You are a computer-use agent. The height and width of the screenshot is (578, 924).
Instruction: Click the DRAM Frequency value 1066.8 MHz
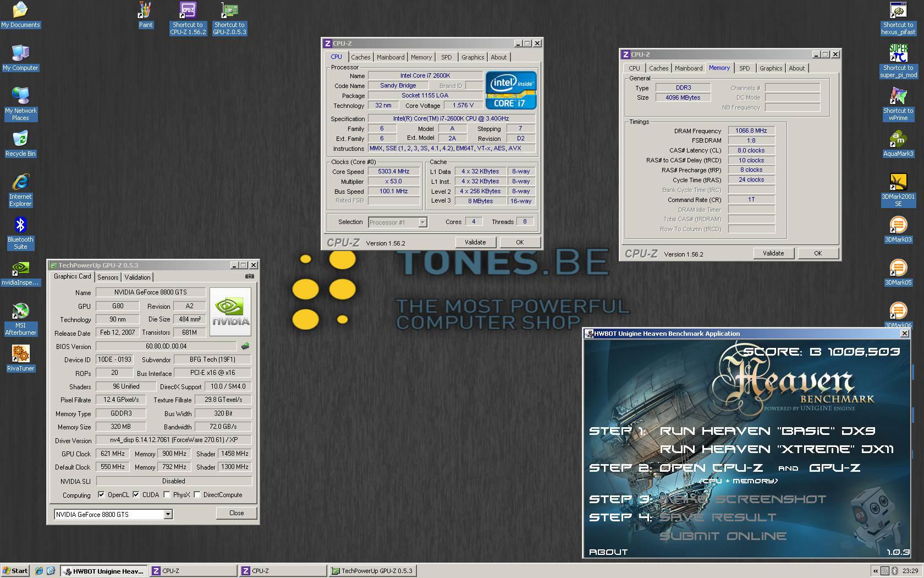tap(751, 131)
